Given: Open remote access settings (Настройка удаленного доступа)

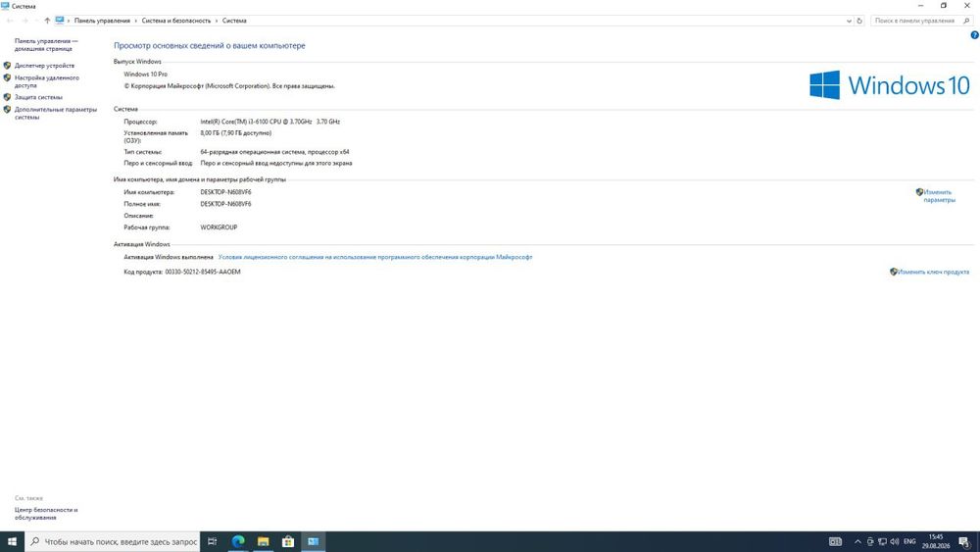Looking at the screenshot, I should click(47, 81).
